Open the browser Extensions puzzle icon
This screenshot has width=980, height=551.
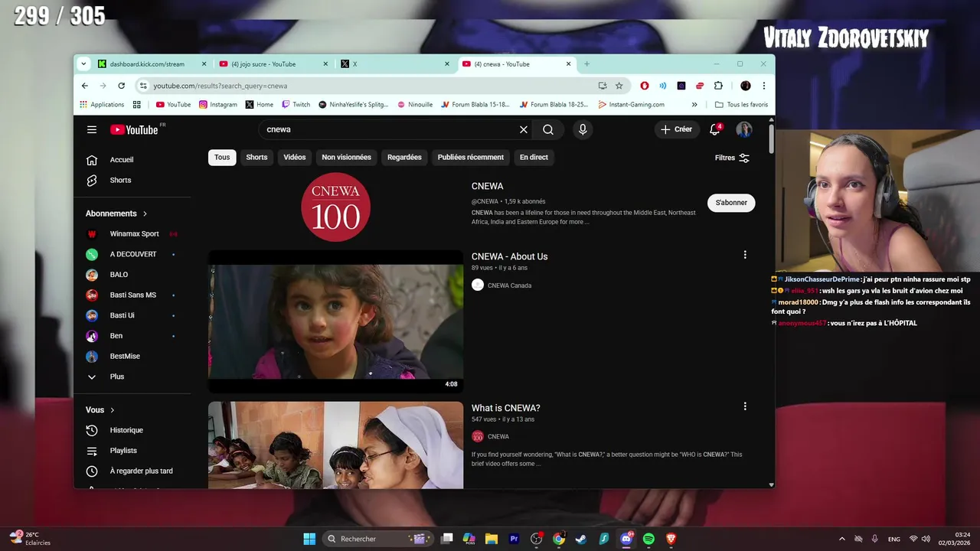coord(718,86)
